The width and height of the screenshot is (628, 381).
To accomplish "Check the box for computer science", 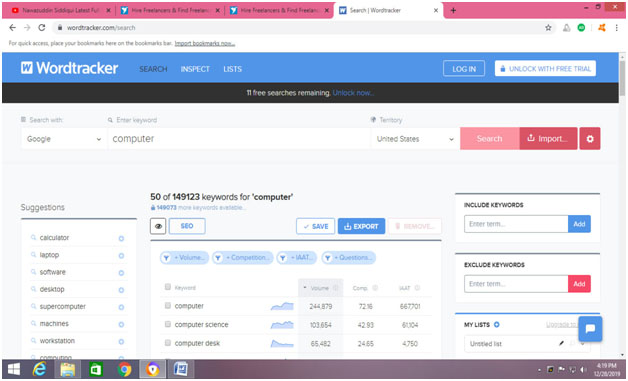I will click(168, 324).
